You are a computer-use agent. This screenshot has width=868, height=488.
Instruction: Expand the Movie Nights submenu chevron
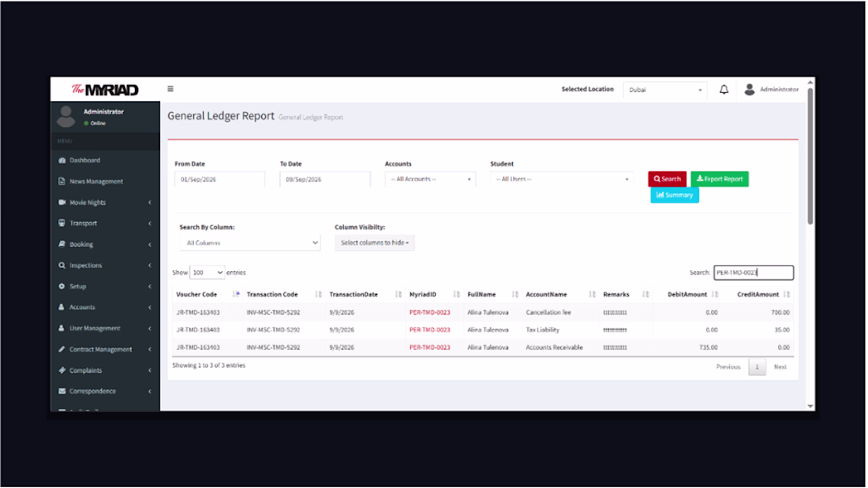pyautogui.click(x=149, y=203)
